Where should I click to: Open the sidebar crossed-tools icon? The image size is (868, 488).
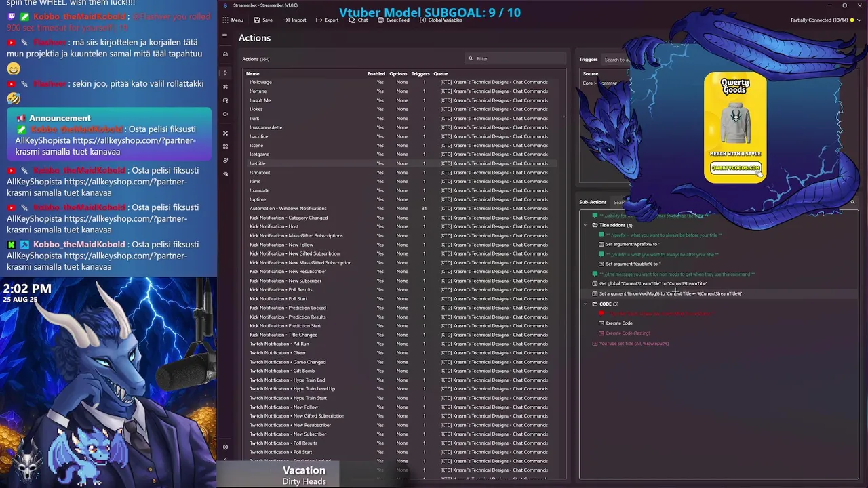(225, 133)
